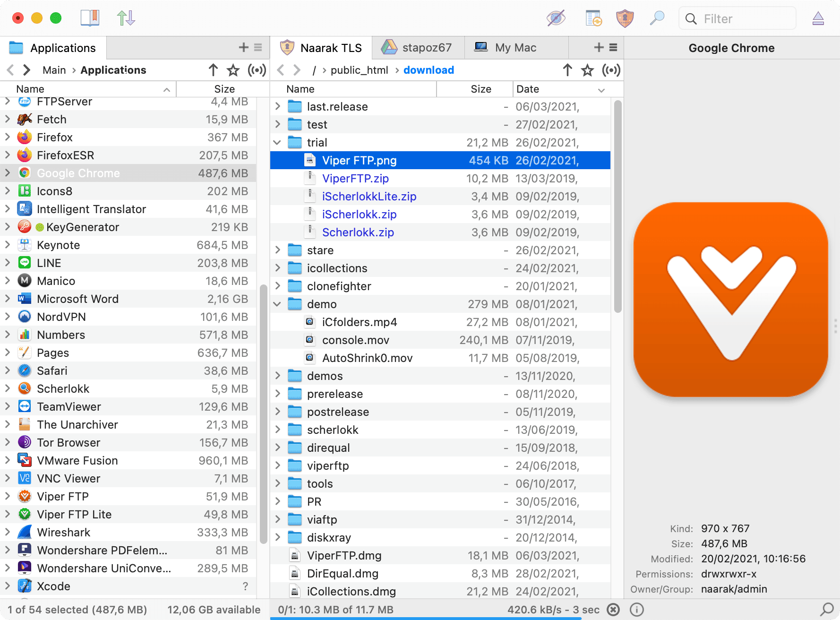This screenshot has height=620, width=840.
Task: Select the ViperFTP.zip file
Action: (440, 178)
